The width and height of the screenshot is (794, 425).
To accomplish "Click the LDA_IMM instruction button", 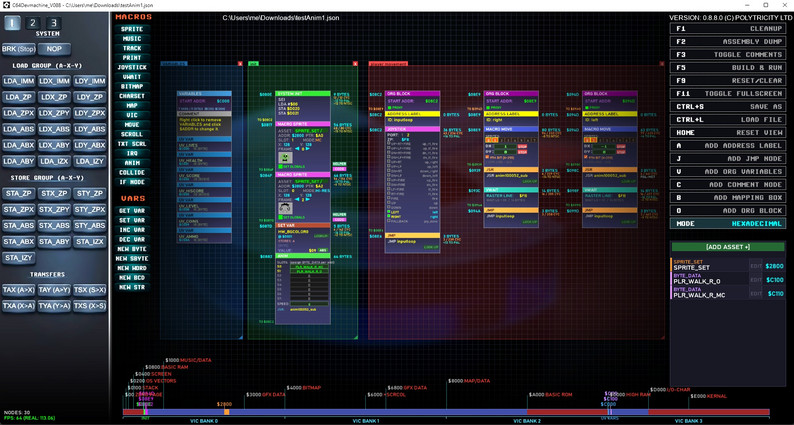I will pyautogui.click(x=19, y=82).
